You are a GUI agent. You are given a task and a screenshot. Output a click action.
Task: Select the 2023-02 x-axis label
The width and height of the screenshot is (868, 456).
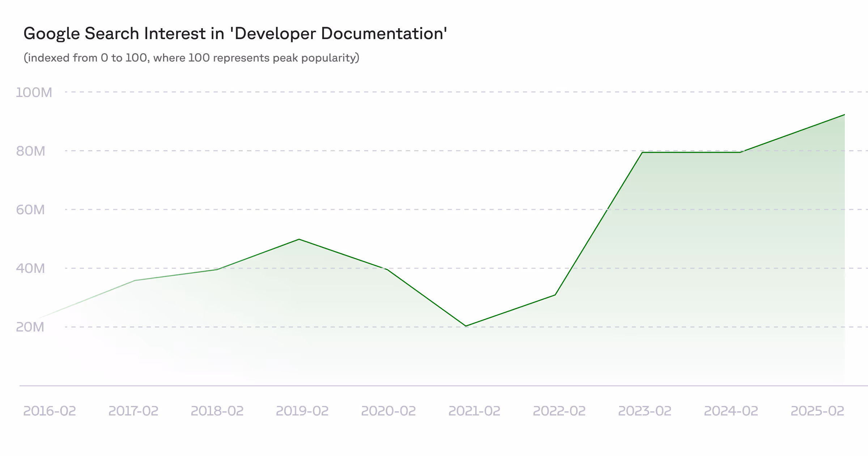coord(644,411)
